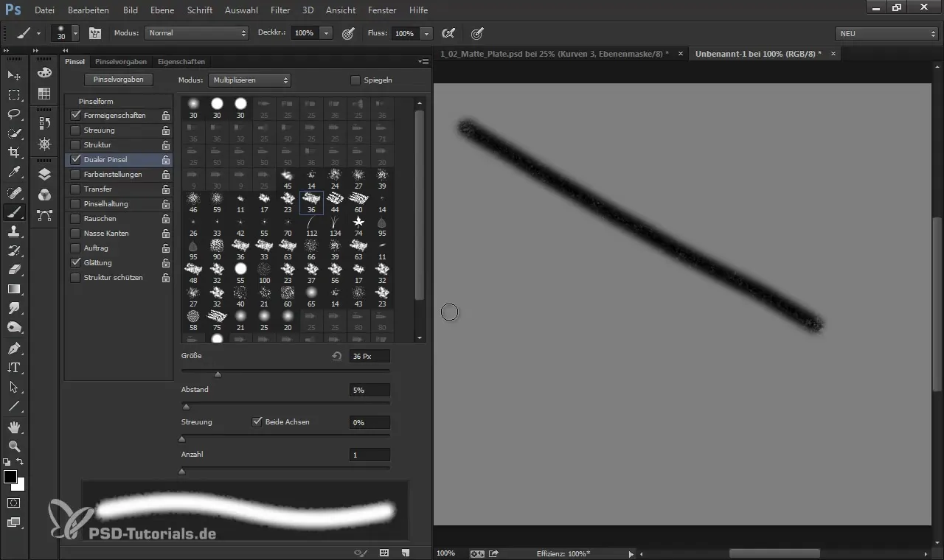Open the Datei menu
This screenshot has height=560, width=944.
pos(45,10)
